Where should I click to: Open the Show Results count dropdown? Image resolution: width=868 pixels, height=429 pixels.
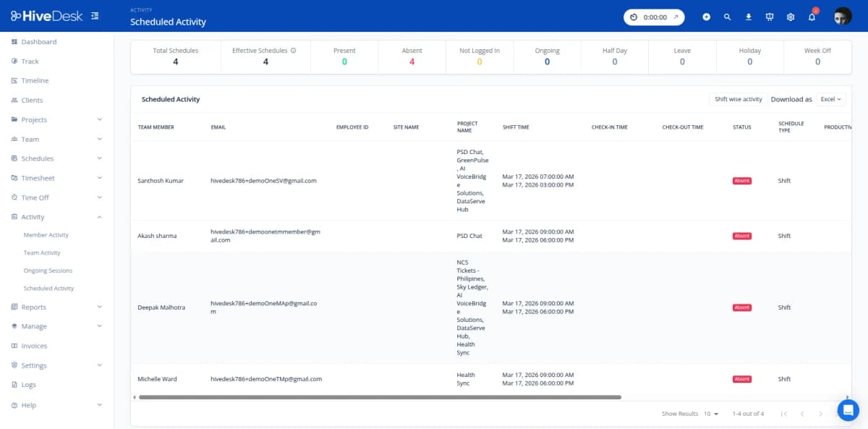(x=708, y=413)
